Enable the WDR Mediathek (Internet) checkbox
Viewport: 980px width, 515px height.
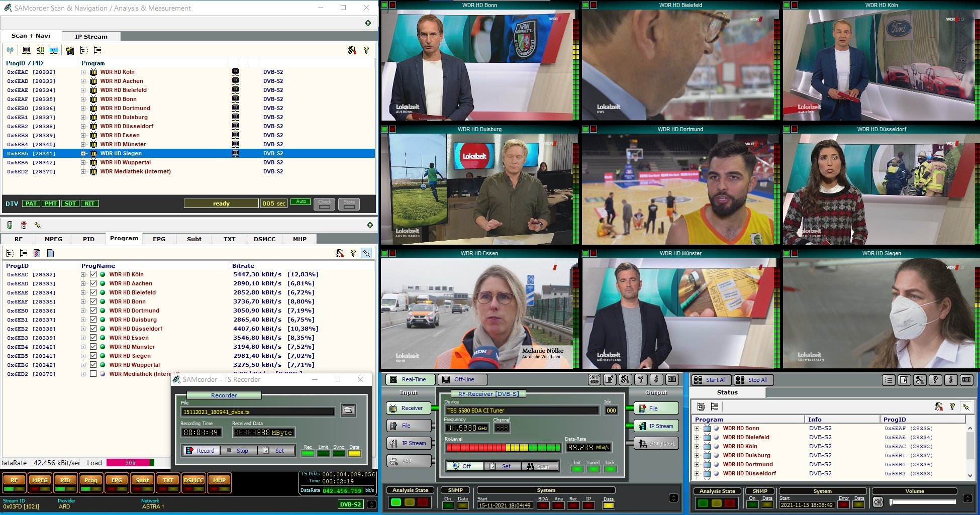tap(93, 374)
